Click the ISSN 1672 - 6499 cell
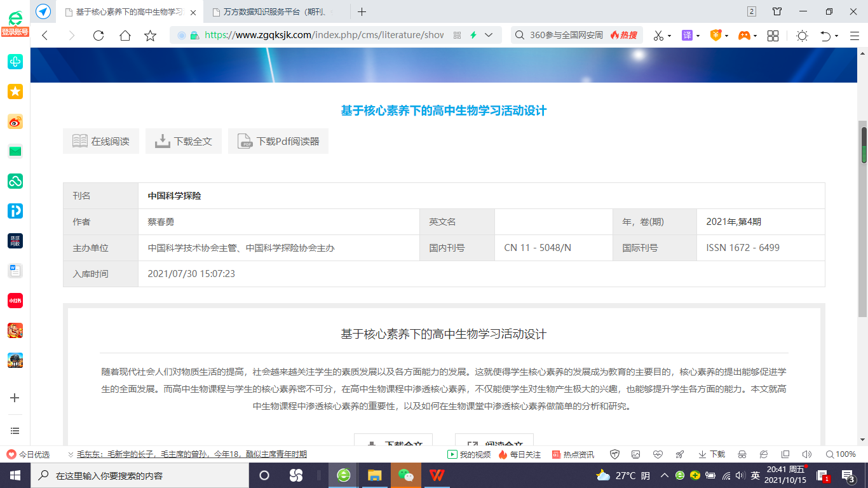Image resolution: width=868 pixels, height=488 pixels. pyautogui.click(x=761, y=248)
